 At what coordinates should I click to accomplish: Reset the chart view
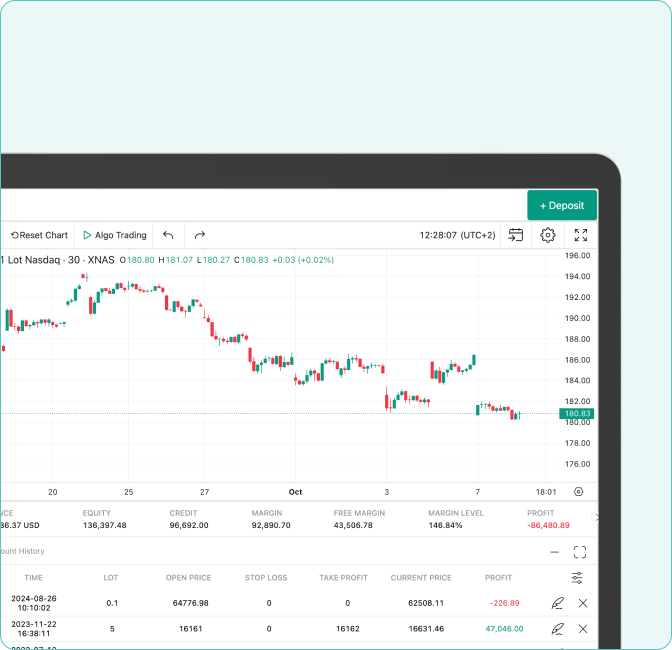(x=40, y=235)
